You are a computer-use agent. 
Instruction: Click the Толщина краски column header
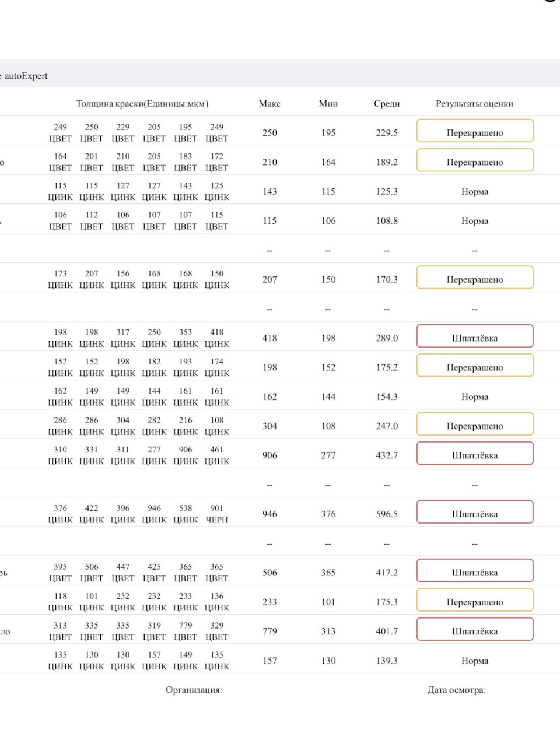coord(142,104)
